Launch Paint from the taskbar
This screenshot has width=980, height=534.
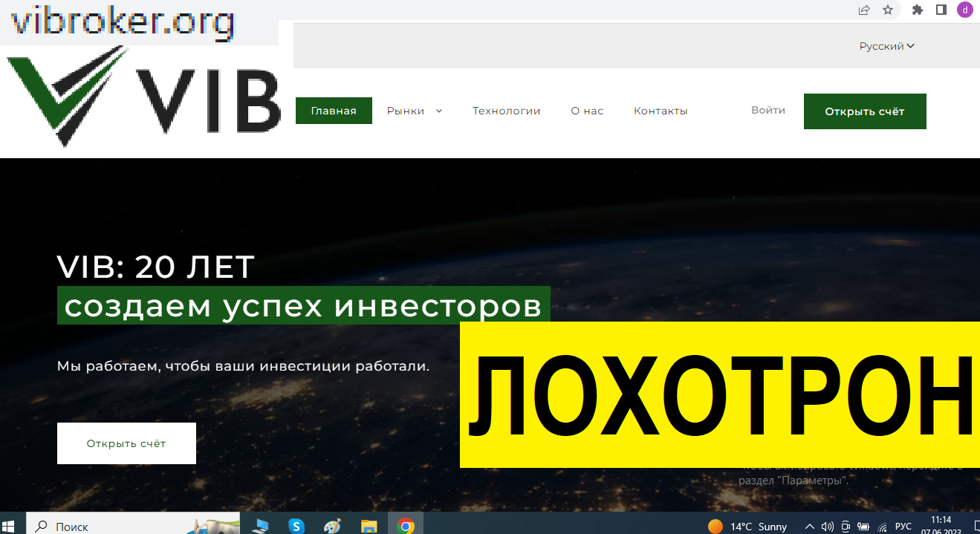[333, 526]
